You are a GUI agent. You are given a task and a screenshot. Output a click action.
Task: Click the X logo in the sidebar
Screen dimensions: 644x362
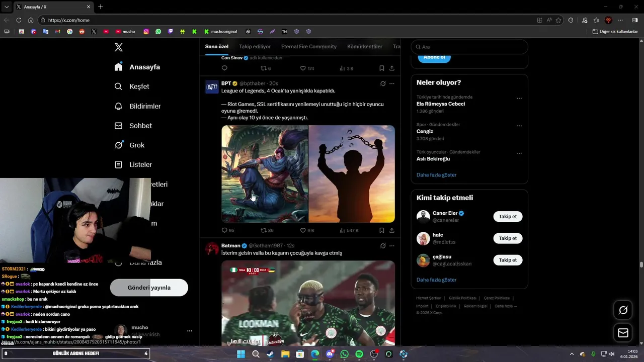[119, 47]
